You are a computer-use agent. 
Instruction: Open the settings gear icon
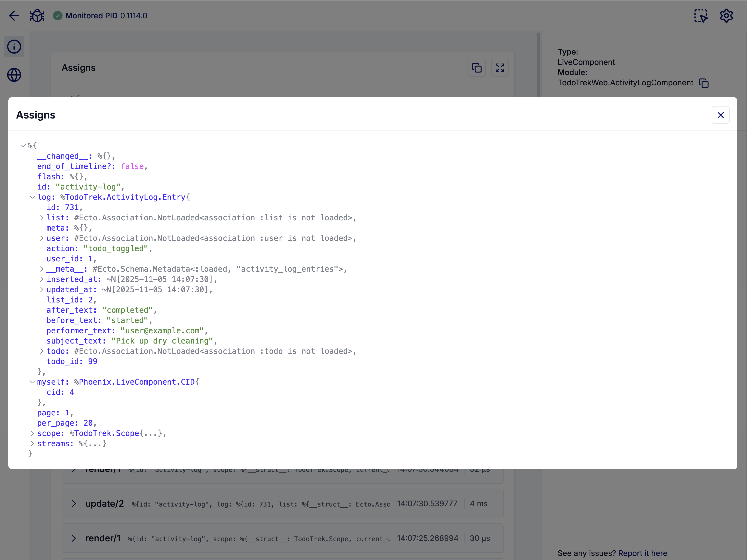pos(726,16)
